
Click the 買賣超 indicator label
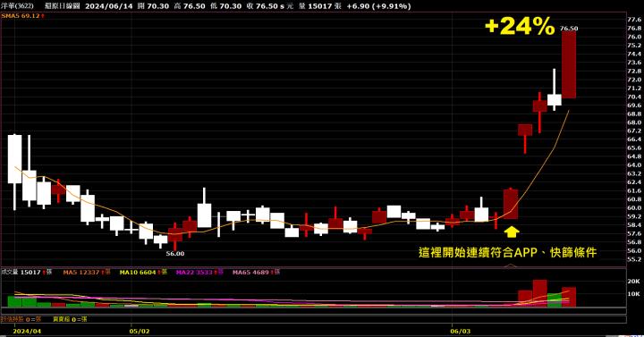pos(61,319)
